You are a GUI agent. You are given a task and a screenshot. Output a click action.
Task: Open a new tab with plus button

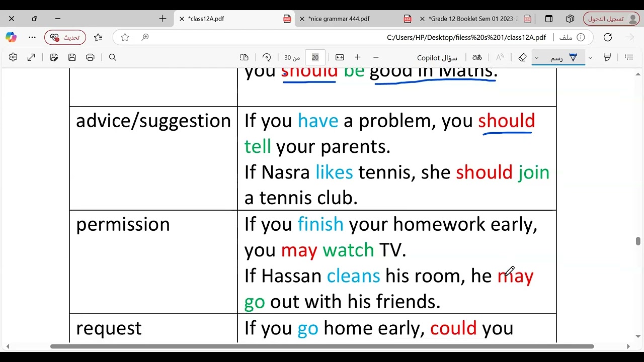click(163, 19)
